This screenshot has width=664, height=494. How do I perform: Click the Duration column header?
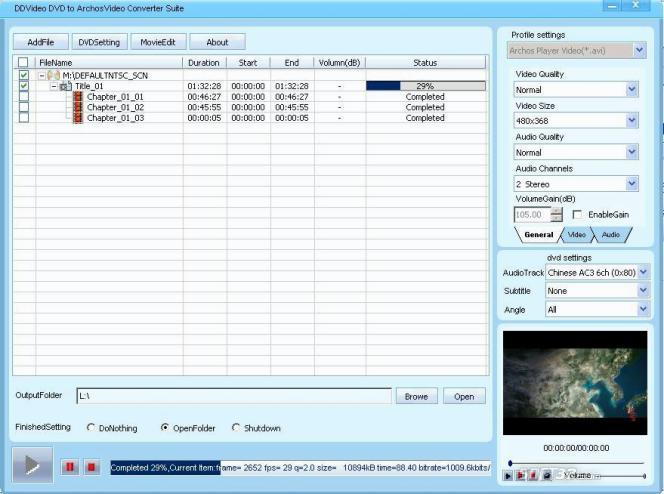pos(205,63)
